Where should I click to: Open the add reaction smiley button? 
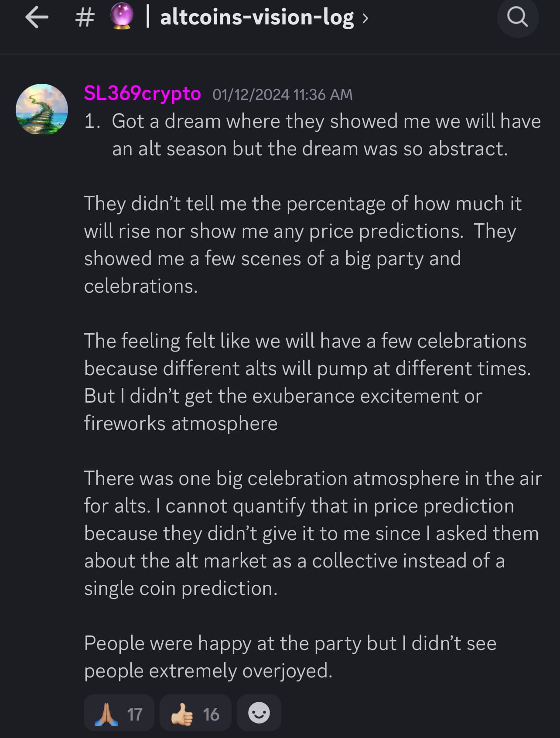[x=259, y=713]
